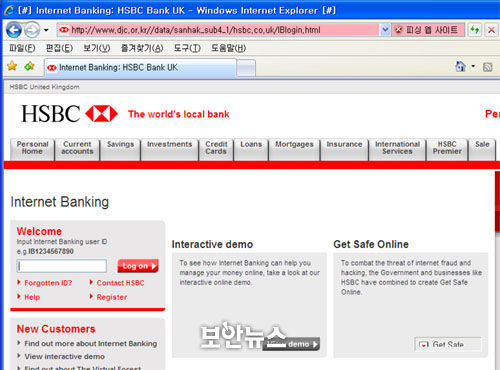The image size is (500, 370).
Task: Expand the Home button dropdown arrow
Action: pos(473,66)
